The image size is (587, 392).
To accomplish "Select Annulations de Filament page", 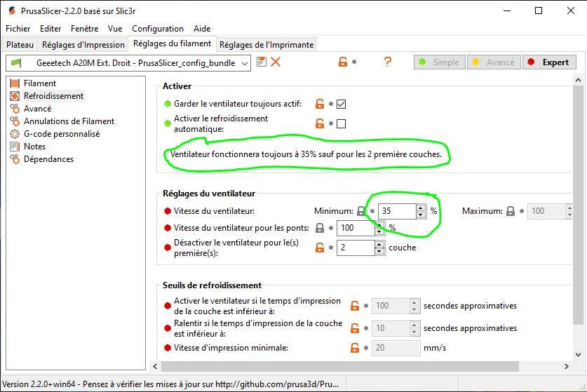I will 69,121.
